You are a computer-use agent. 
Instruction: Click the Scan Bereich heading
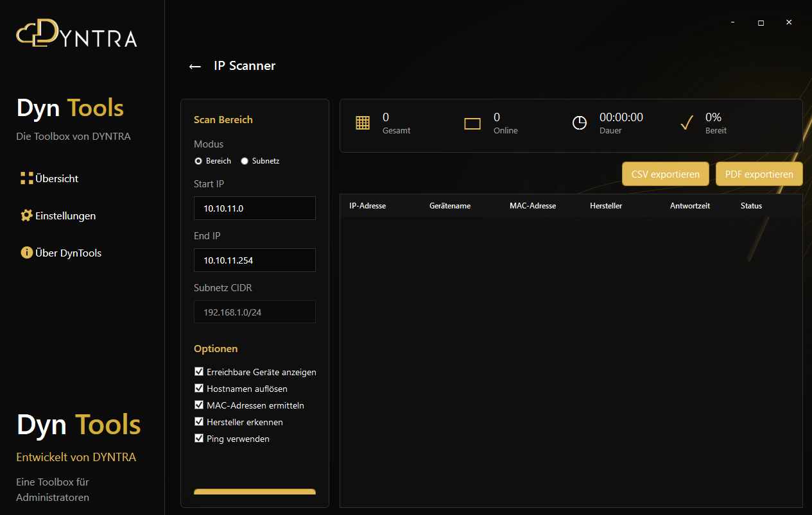click(x=223, y=120)
